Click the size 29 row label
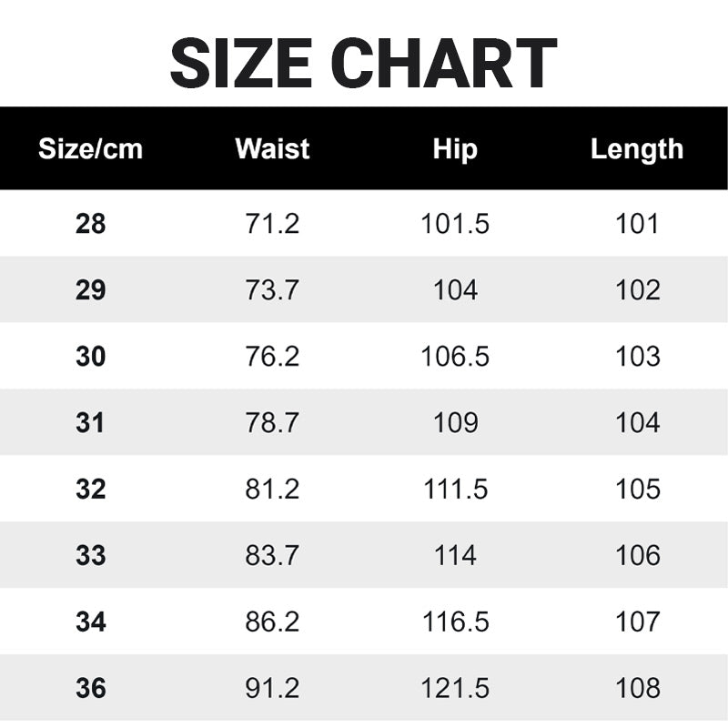This screenshot has width=728, height=728. [x=90, y=289]
